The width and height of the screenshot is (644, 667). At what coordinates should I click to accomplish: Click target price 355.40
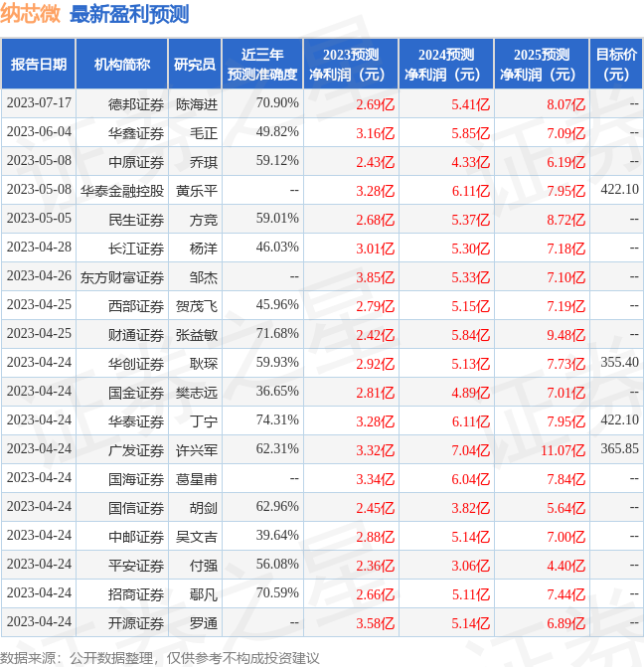[619, 362]
